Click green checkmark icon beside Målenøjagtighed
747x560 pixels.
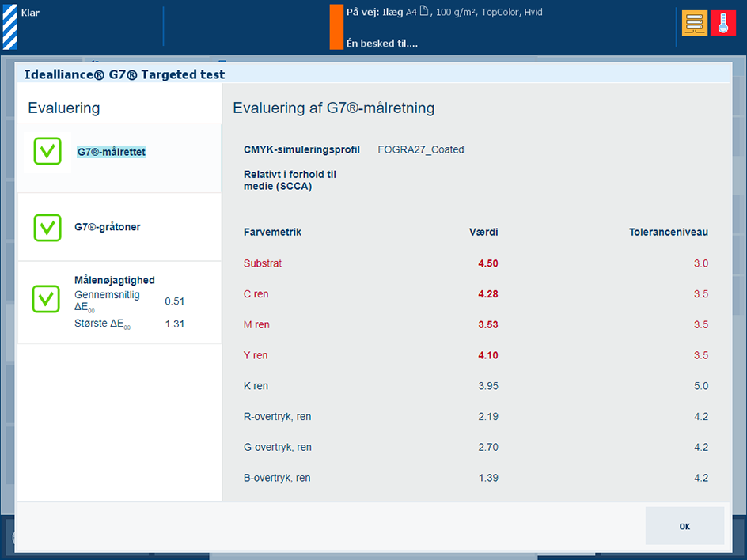point(46,299)
